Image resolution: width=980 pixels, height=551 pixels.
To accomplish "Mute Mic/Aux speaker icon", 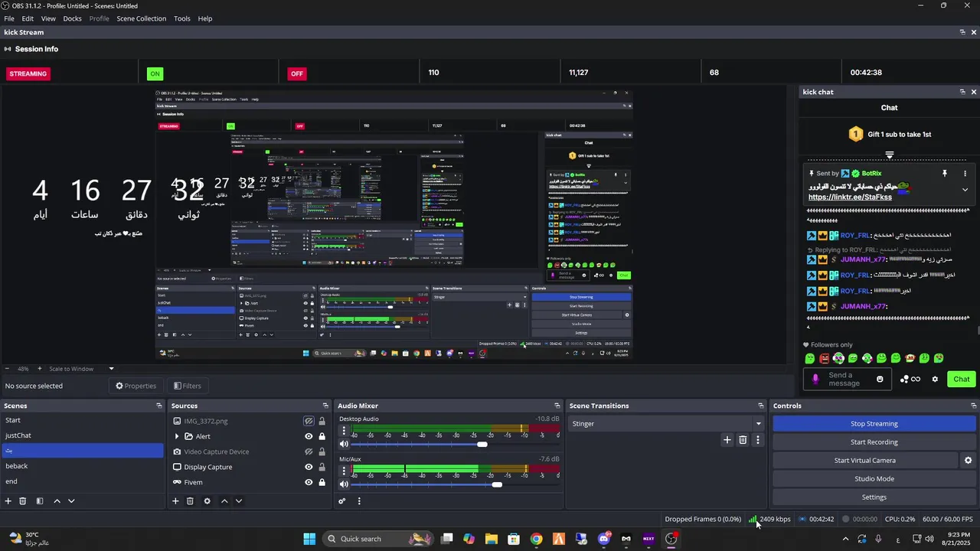I will click(x=344, y=484).
